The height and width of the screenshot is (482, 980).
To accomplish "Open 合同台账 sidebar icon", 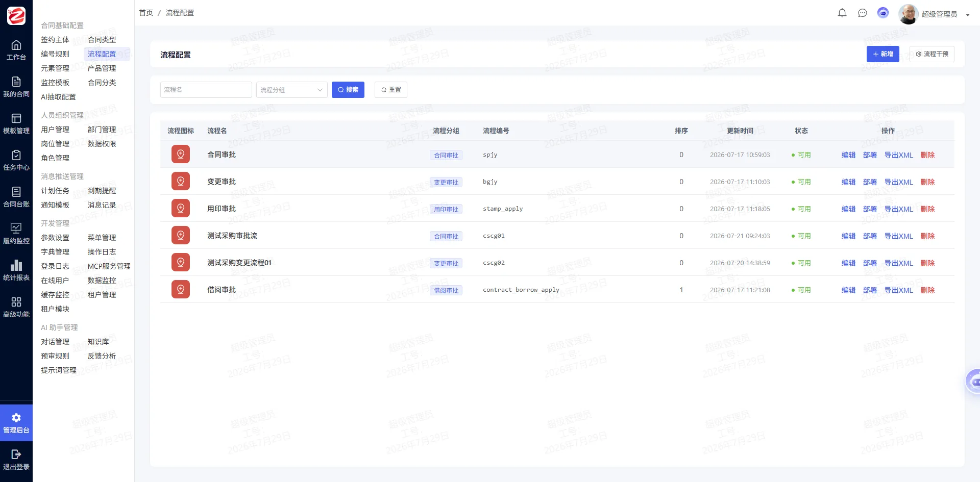I will point(16,197).
